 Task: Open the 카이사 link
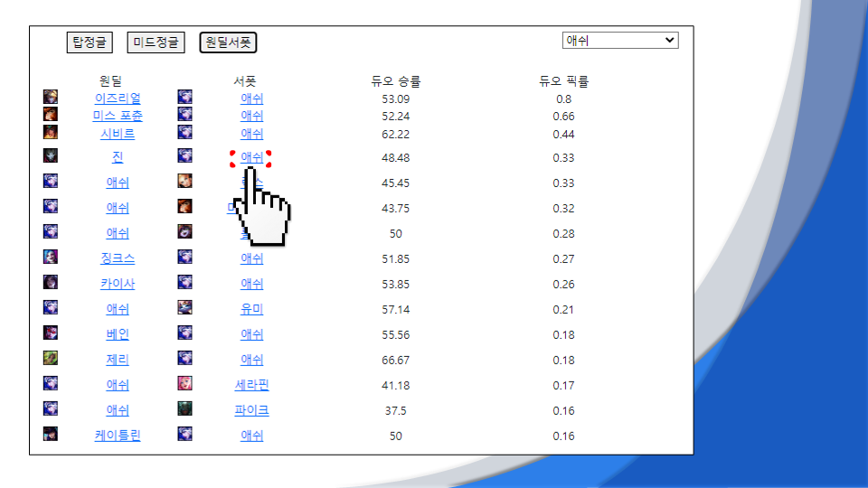tap(118, 284)
